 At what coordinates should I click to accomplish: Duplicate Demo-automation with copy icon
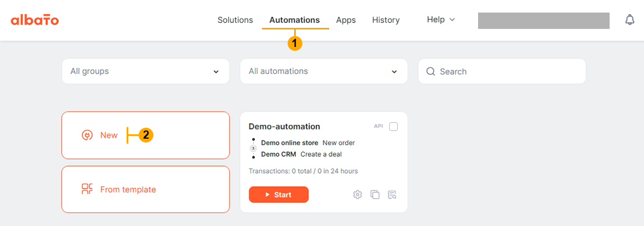coord(375,195)
